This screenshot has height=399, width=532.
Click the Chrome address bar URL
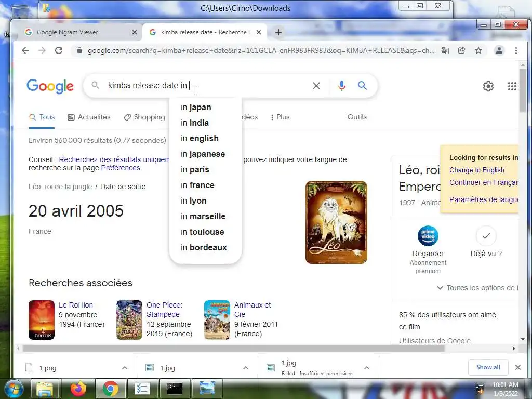tap(261, 50)
